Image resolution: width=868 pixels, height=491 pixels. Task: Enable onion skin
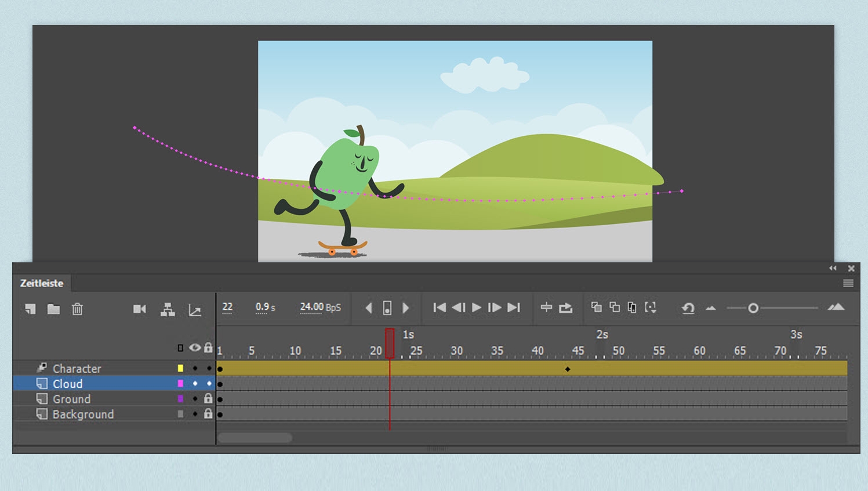[x=596, y=307]
